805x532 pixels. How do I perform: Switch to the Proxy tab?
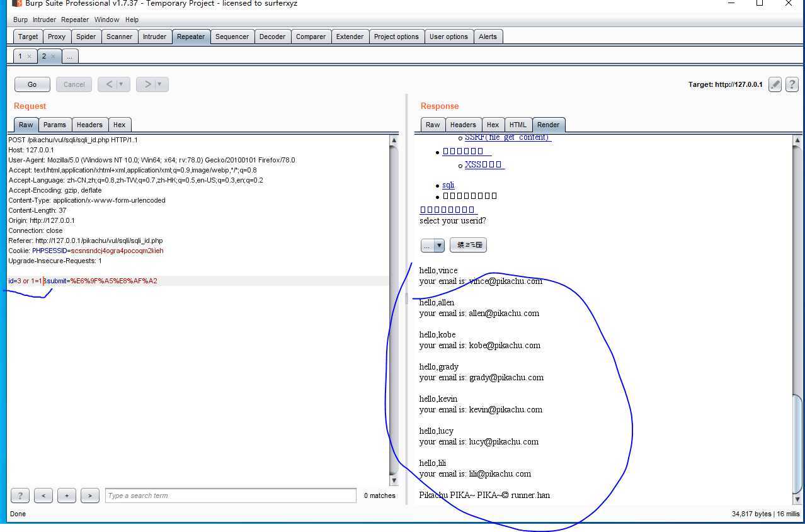point(57,37)
